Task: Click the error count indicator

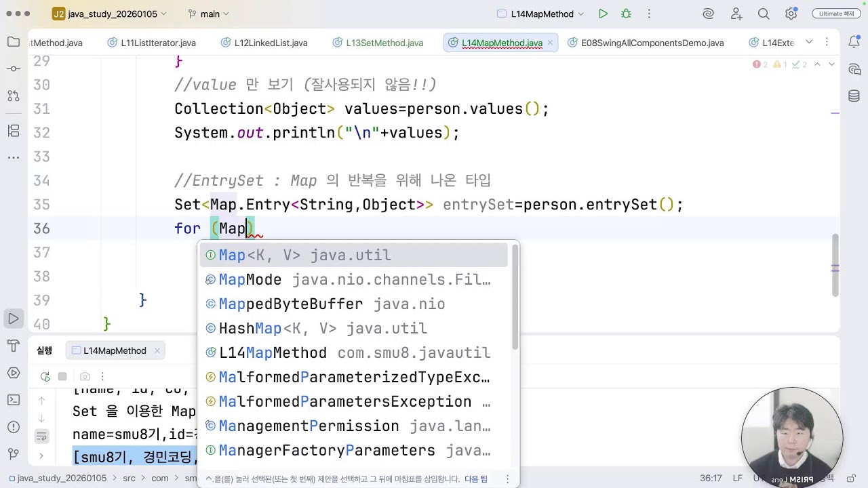Action: click(x=760, y=64)
